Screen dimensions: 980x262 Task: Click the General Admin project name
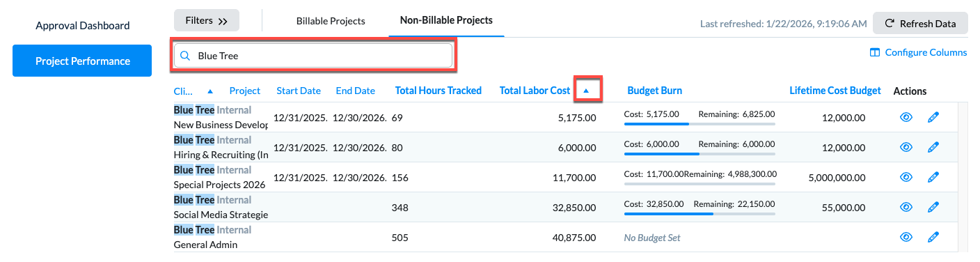coord(205,245)
